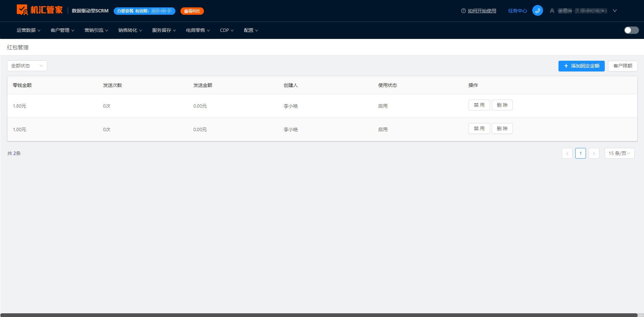
Task: Open the 15 条/页 page size dropdown
Action: tap(619, 153)
